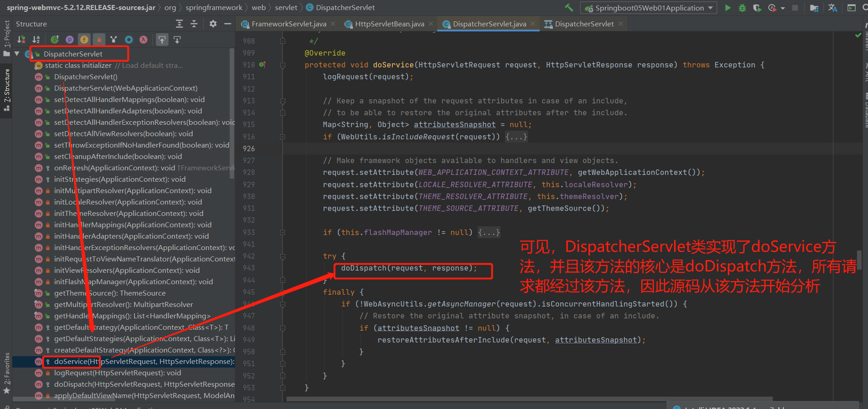Viewport: 868px width, 409px height.
Task: Click the Autoscroll from Source icon
Action: pos(177,40)
